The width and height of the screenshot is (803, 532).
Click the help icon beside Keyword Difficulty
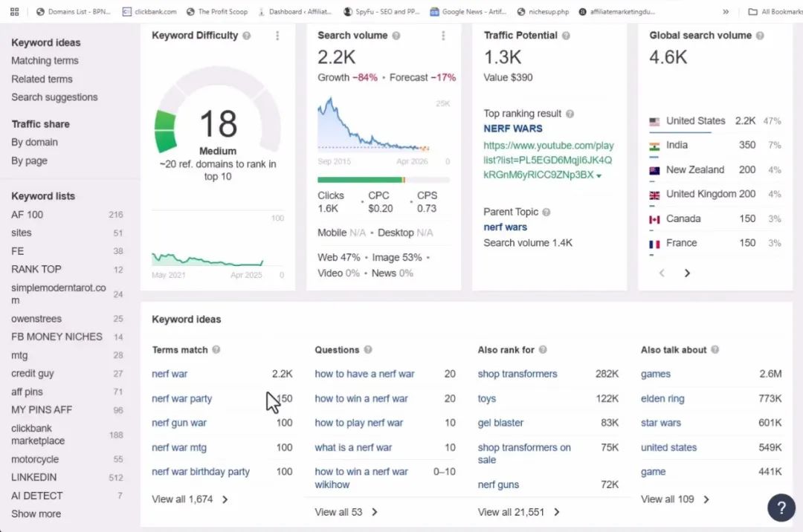click(x=247, y=36)
